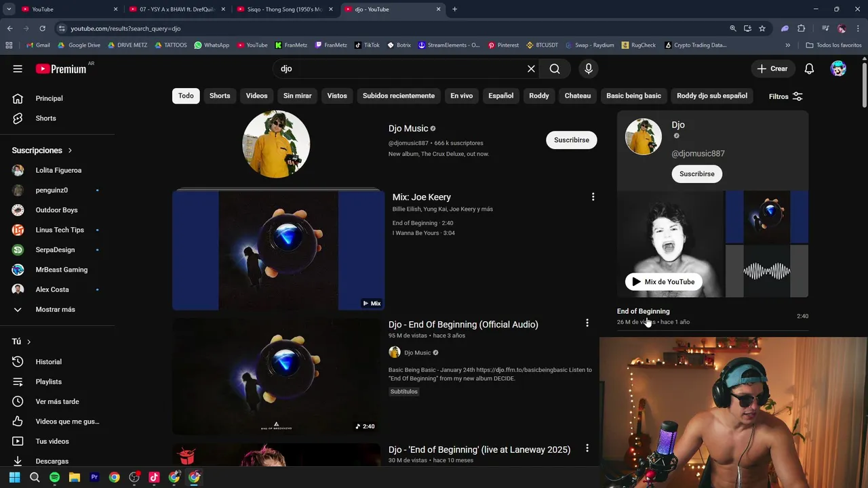Open Spotify from the taskbar

coord(54,477)
